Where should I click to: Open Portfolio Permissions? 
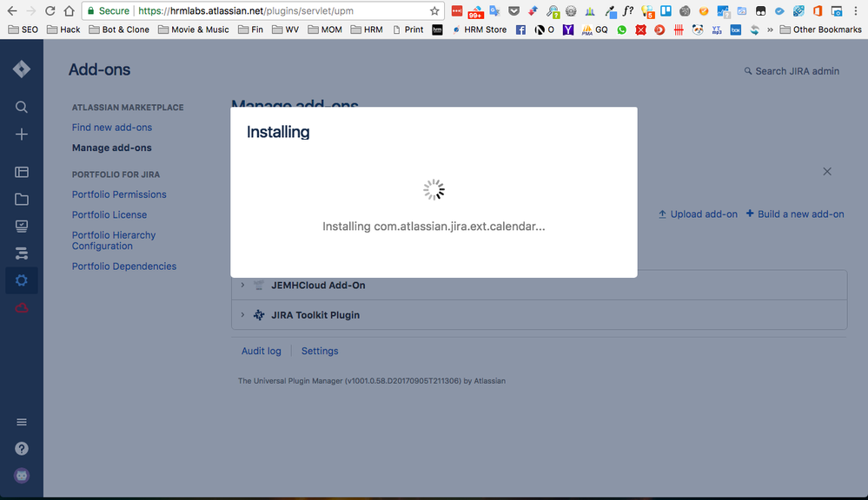[119, 194]
